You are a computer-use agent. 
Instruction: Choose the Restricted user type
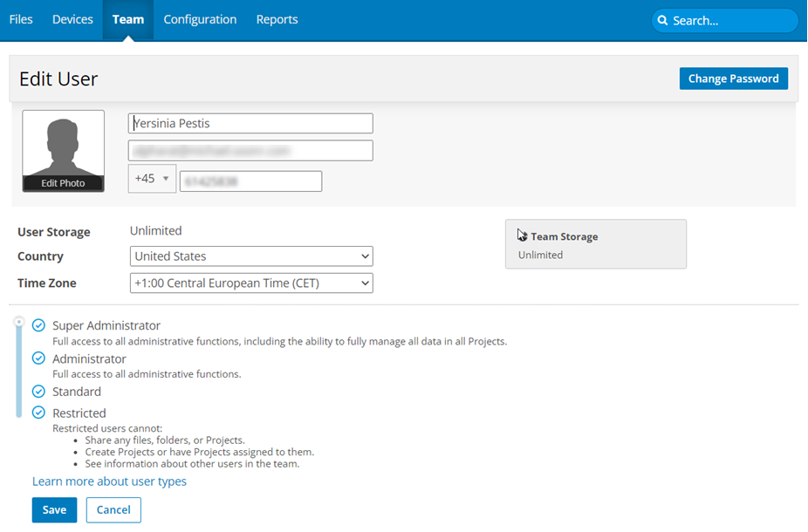point(38,413)
